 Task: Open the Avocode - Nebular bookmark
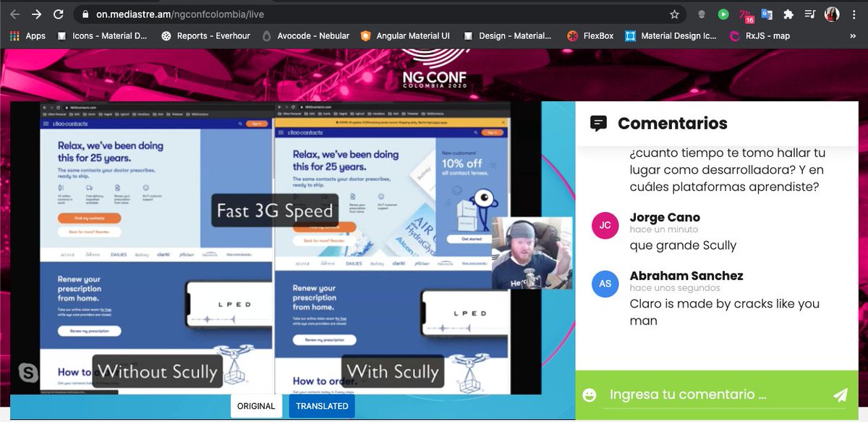(x=305, y=35)
